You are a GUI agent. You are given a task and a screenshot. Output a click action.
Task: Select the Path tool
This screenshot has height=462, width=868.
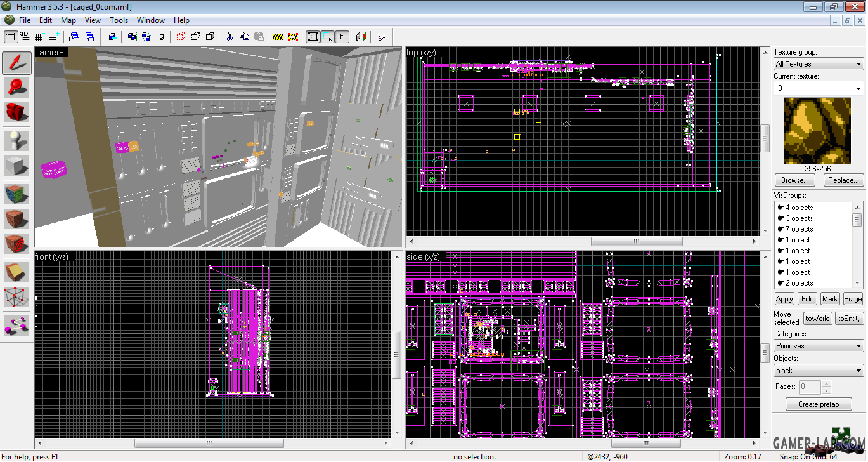pos(17,324)
